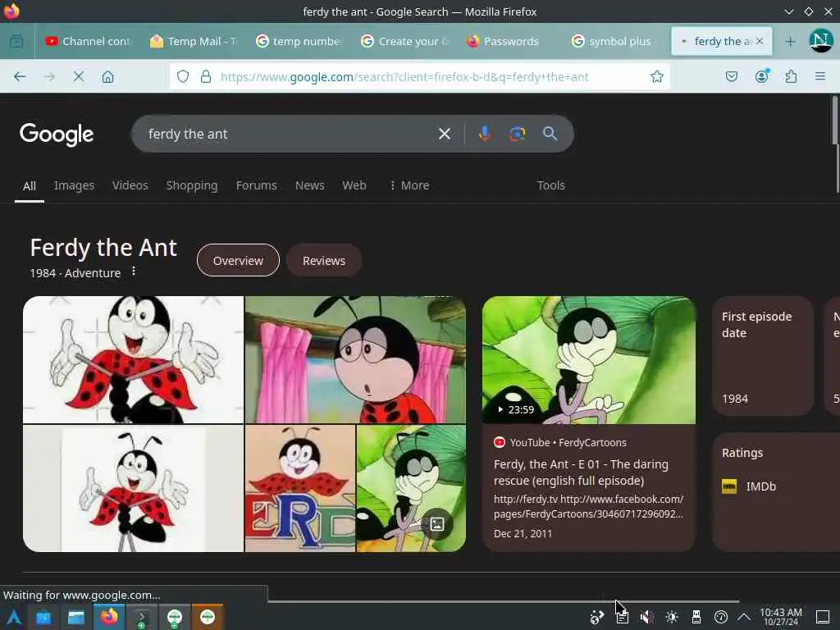Open ERD logo Ferdy image
The height and width of the screenshot is (630, 840).
click(300, 488)
